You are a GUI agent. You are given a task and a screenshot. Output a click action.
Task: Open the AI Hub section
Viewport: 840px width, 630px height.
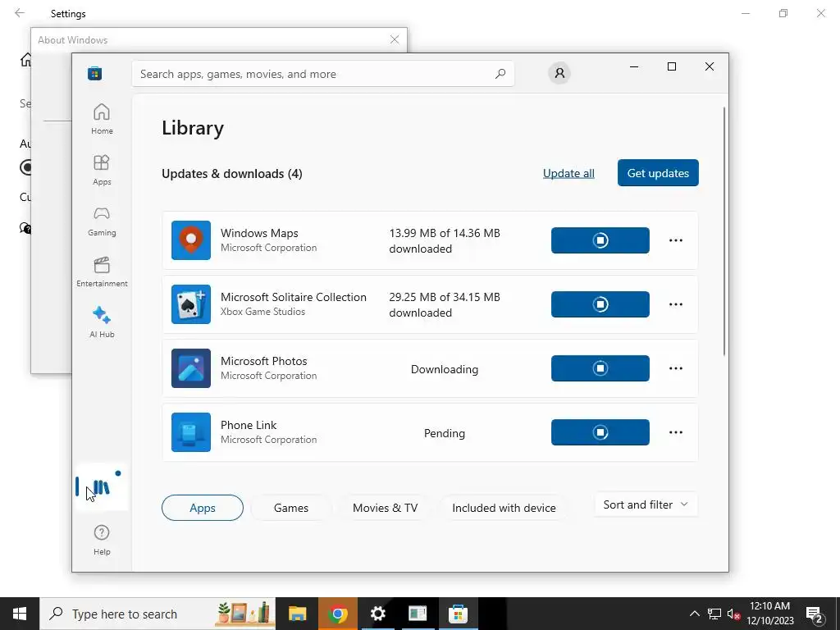102,322
